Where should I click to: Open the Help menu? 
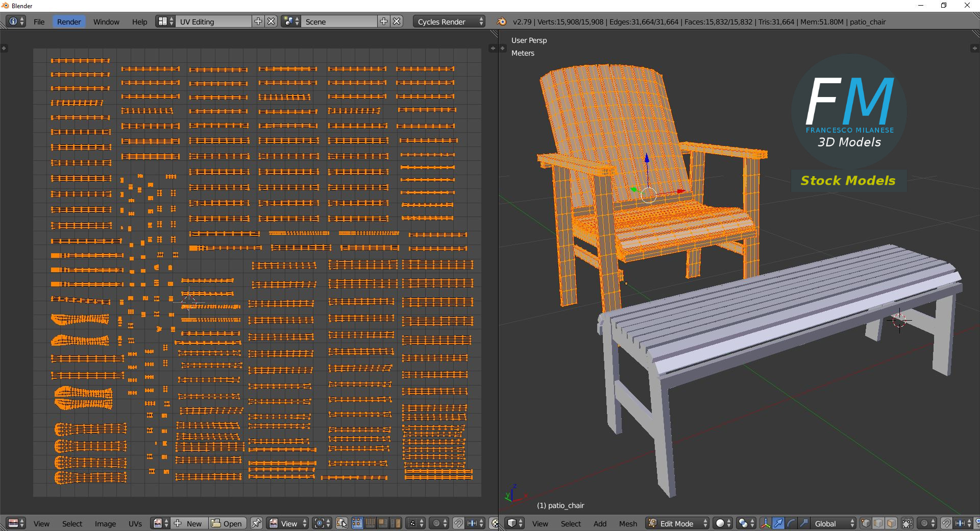(139, 22)
